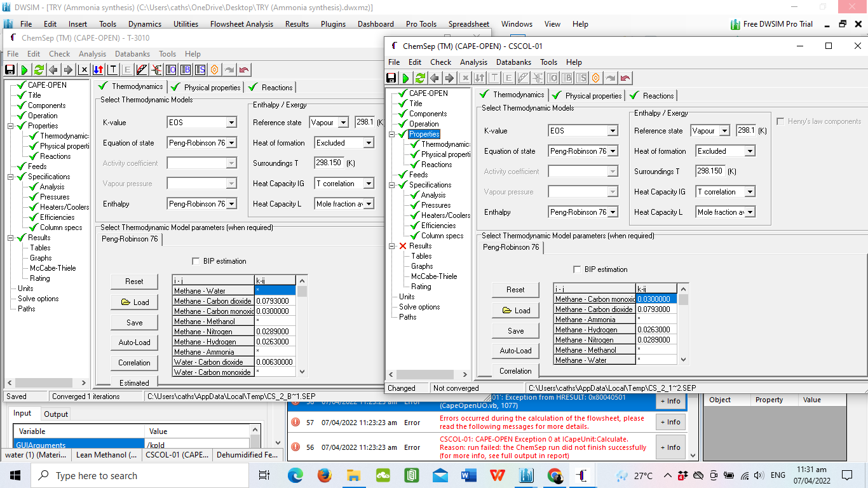Enable BIP estimation checkbox in T-3010 window
Viewport: 868px width, 488px height.
click(x=196, y=261)
